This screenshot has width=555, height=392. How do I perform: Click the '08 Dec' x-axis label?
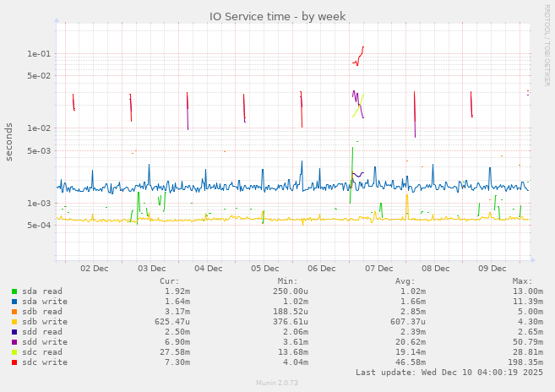pos(436,269)
